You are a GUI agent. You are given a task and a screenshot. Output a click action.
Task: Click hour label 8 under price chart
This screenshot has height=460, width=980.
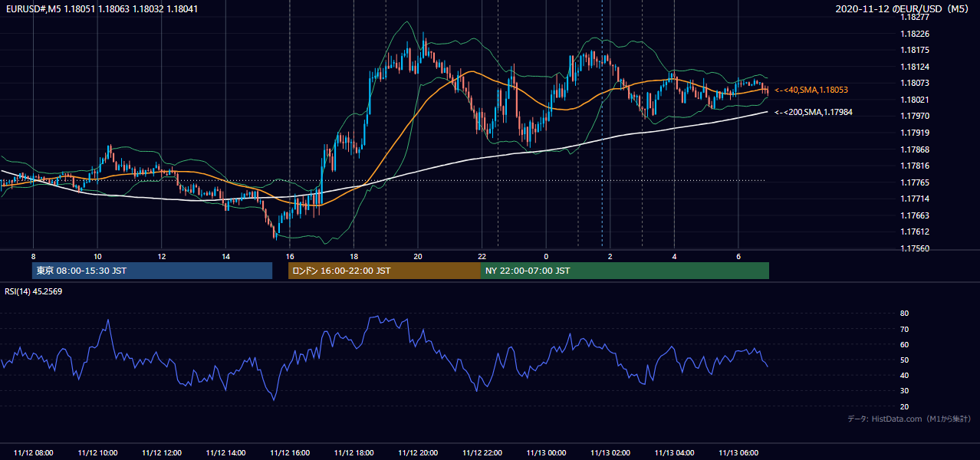tap(33, 255)
